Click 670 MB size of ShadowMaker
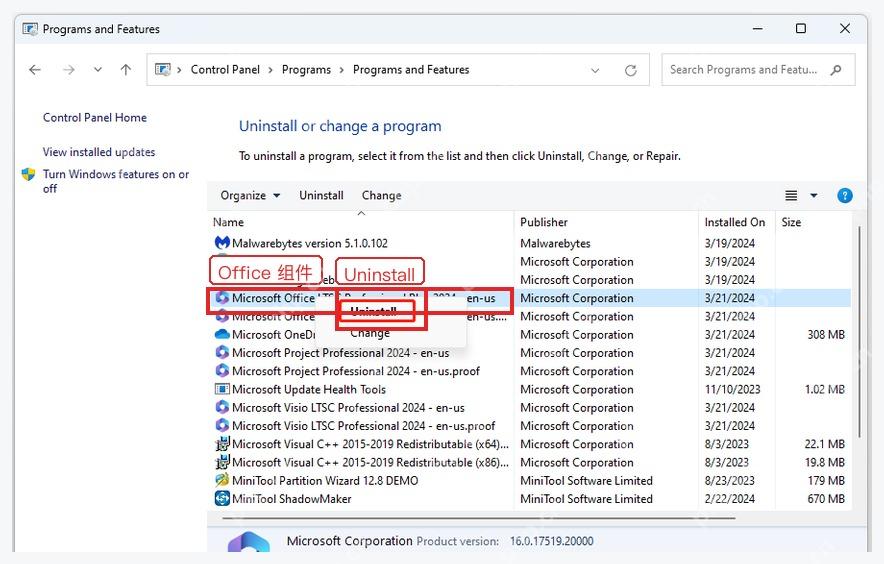The height and width of the screenshot is (564, 884). [826, 499]
